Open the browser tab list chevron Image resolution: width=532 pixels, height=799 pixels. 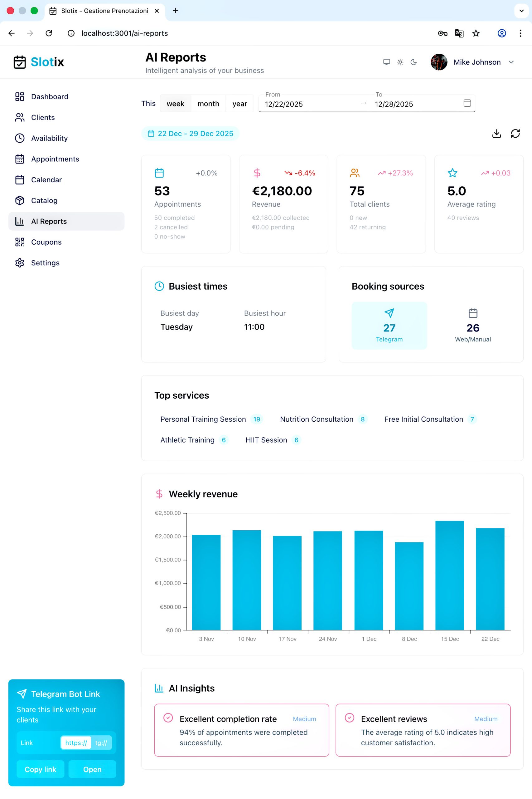pos(521,11)
